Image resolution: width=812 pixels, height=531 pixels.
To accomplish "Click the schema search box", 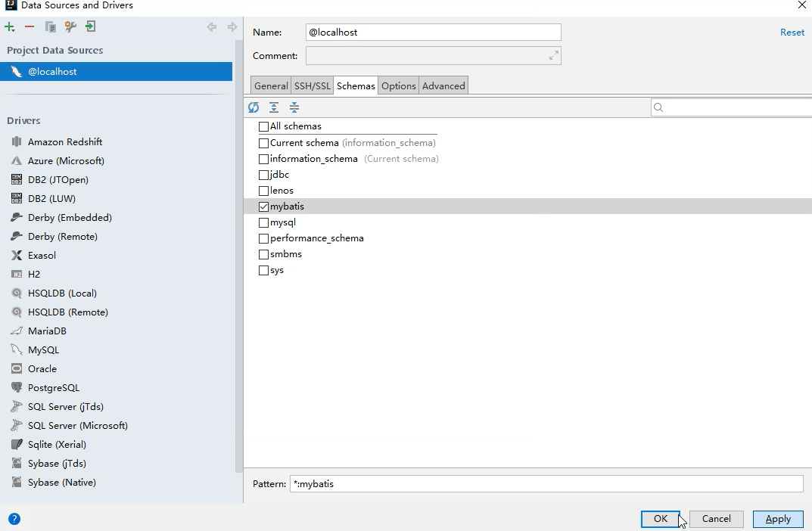I will (731, 107).
